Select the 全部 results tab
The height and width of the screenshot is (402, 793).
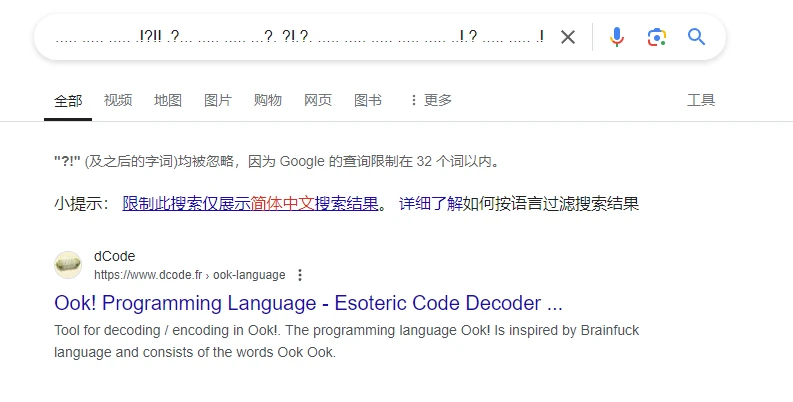tap(68, 100)
